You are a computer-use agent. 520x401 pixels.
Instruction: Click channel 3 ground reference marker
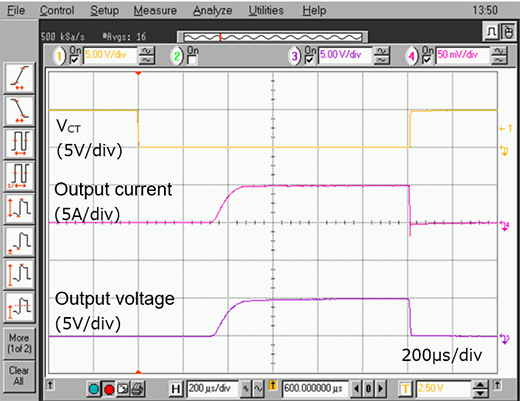(x=504, y=339)
